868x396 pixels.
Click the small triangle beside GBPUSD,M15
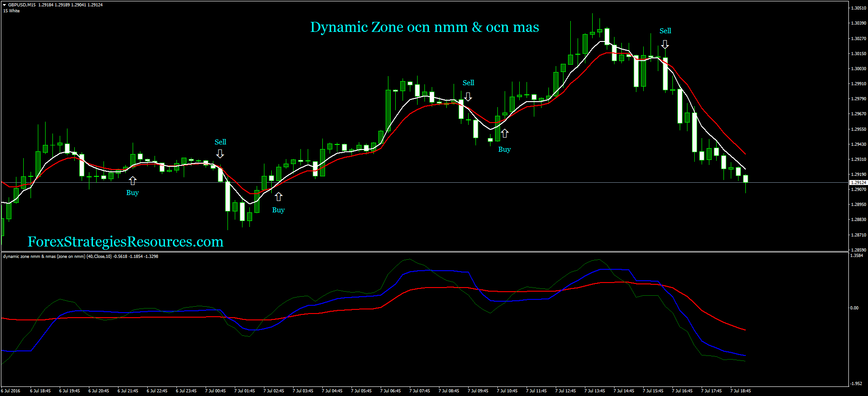click(x=5, y=5)
